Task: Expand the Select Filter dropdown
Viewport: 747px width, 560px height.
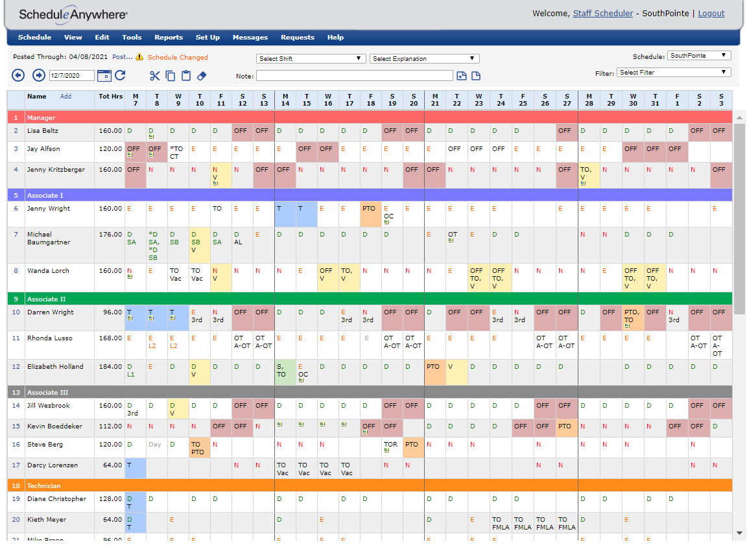Action: tap(673, 72)
